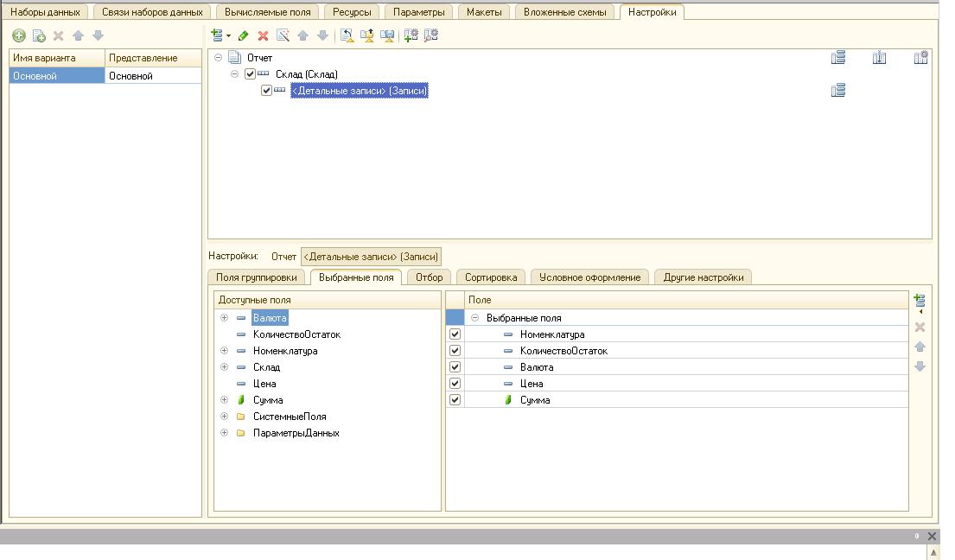Viewport: 955px width, 560px height.
Task: Collapse the Отчет root tree node
Action: 218,58
